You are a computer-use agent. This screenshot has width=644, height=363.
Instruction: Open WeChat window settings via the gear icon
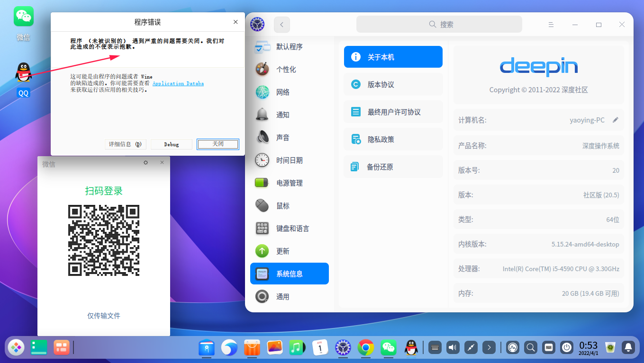click(x=146, y=162)
